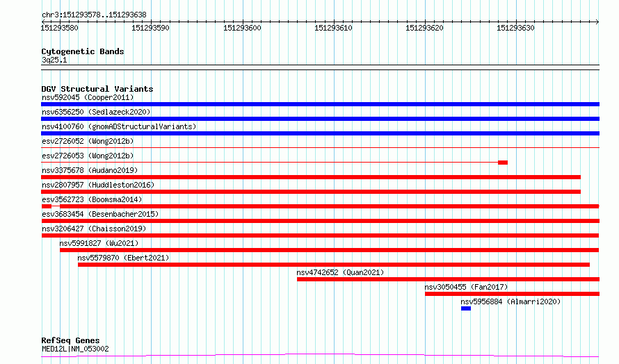Click ruler tick label 151293630
This screenshot has height=364, width=619.
[515, 28]
